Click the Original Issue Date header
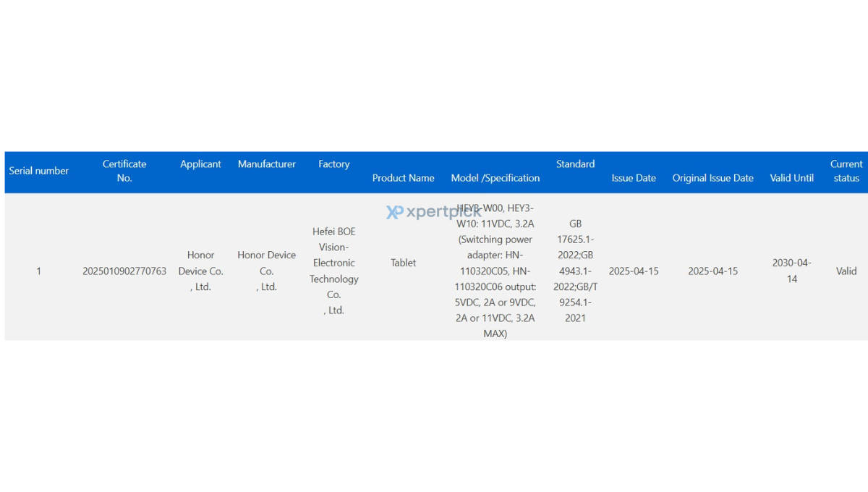 coord(713,178)
